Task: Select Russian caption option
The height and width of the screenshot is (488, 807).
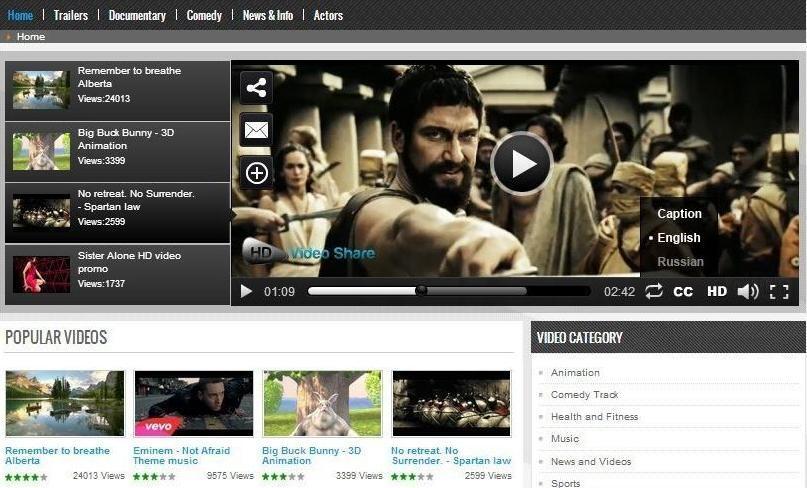Action: click(680, 262)
